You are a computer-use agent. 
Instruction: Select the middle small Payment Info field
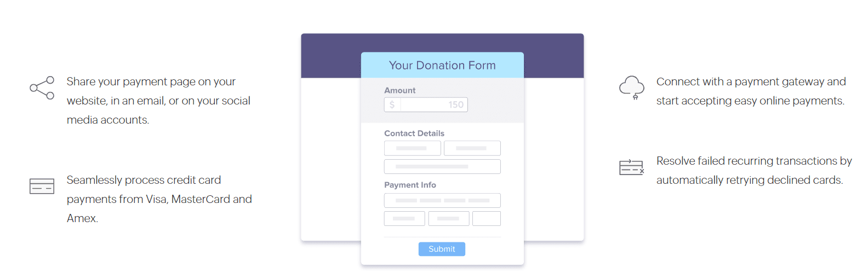pyautogui.click(x=449, y=218)
